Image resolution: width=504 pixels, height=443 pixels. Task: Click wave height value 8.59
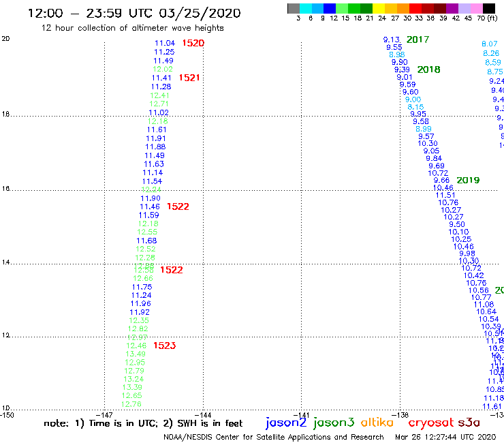tap(493, 63)
